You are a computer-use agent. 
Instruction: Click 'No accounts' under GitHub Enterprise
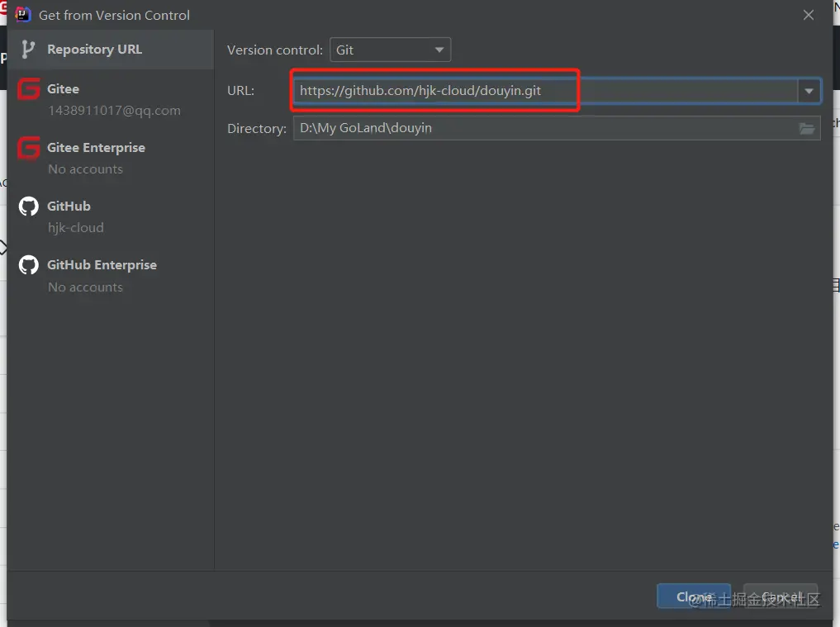click(x=86, y=287)
